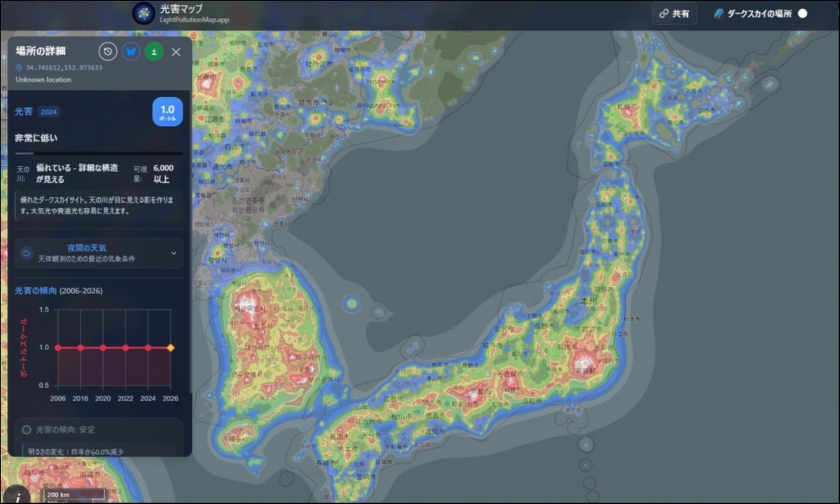Click the 共有 share button

point(674,13)
